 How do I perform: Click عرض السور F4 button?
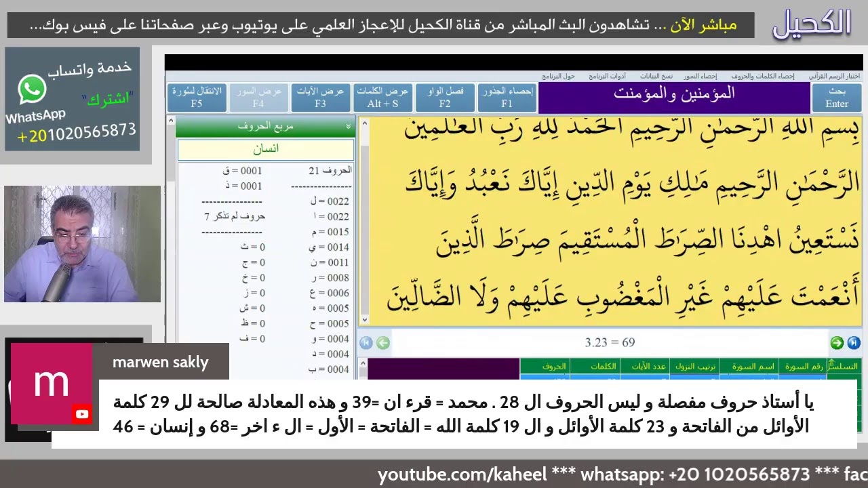(258, 98)
